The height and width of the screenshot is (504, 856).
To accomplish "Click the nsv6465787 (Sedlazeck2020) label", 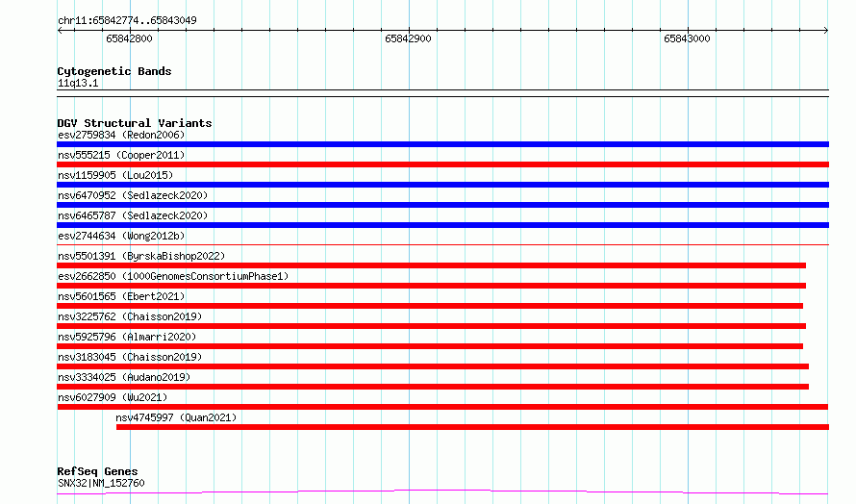I will click(133, 215).
